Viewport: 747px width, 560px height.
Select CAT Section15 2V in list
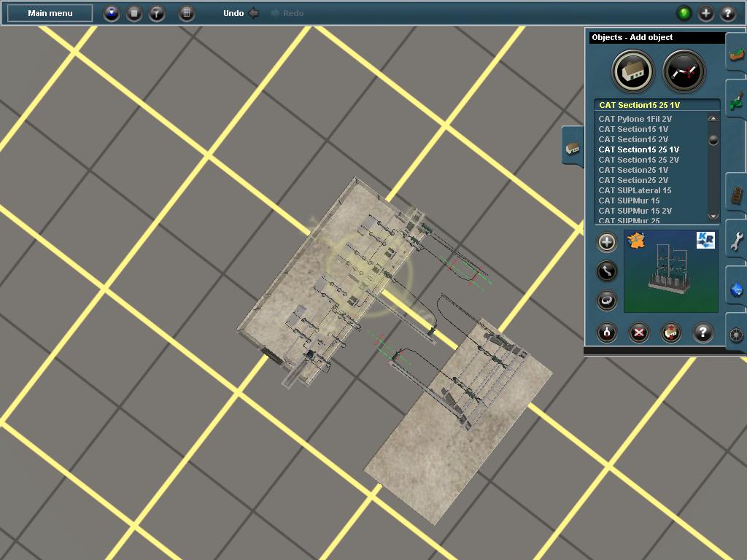633,139
